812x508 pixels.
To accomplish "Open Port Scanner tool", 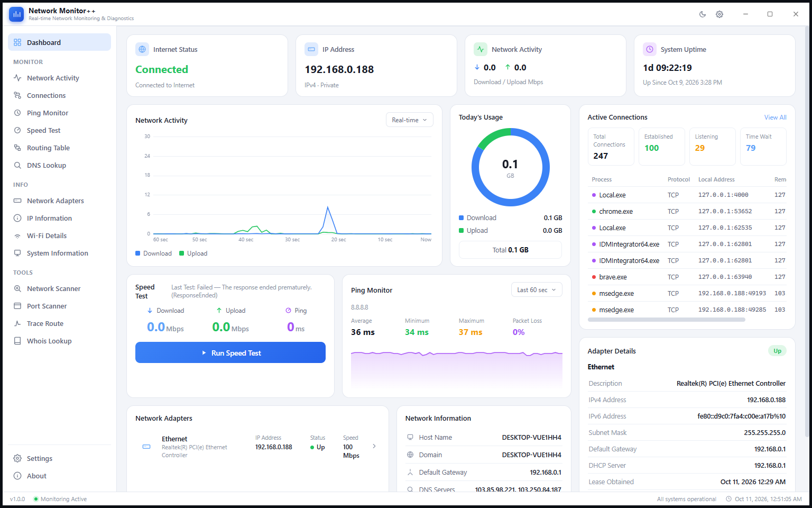I will 59,306.
